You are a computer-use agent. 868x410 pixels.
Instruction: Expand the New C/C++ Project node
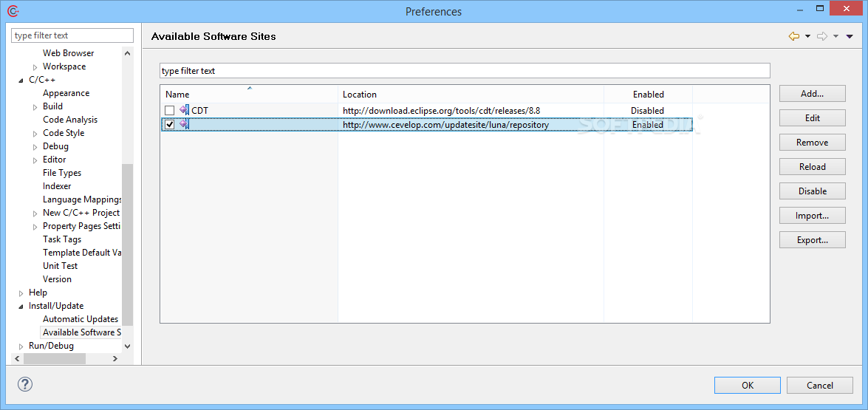coord(35,213)
